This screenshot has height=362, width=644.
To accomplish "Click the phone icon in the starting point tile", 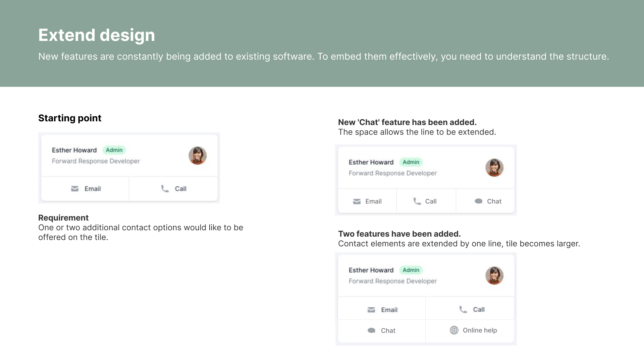I will (x=165, y=189).
